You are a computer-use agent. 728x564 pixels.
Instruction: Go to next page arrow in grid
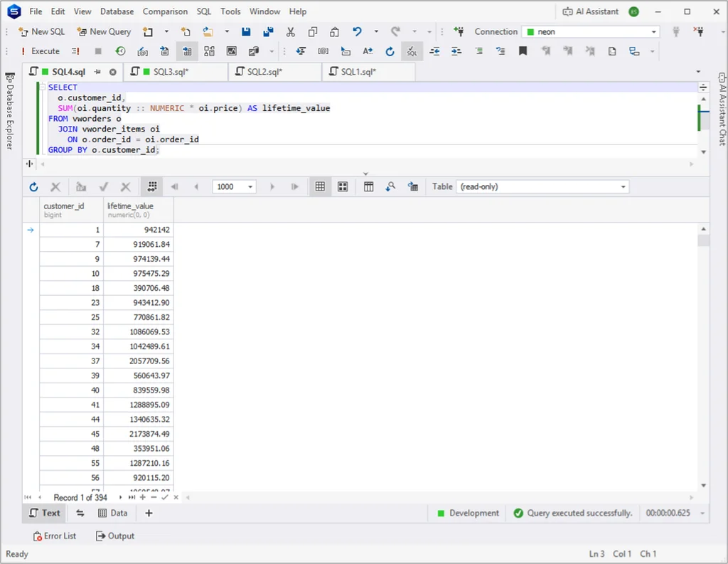click(x=272, y=187)
